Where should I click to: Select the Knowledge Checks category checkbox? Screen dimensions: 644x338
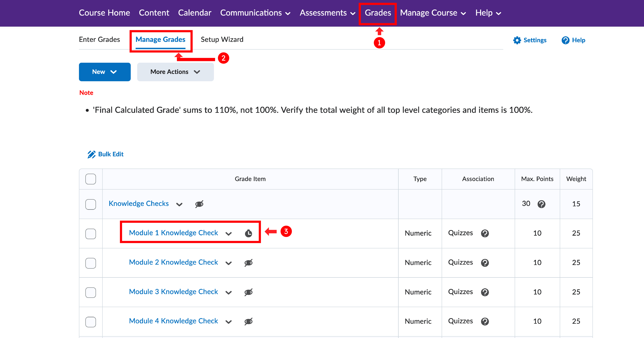(91, 204)
